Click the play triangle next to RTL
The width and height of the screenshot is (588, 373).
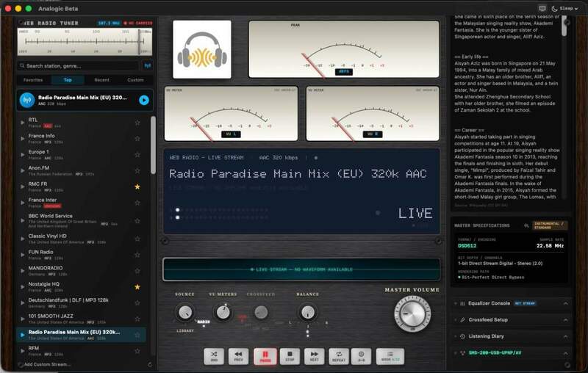click(23, 123)
